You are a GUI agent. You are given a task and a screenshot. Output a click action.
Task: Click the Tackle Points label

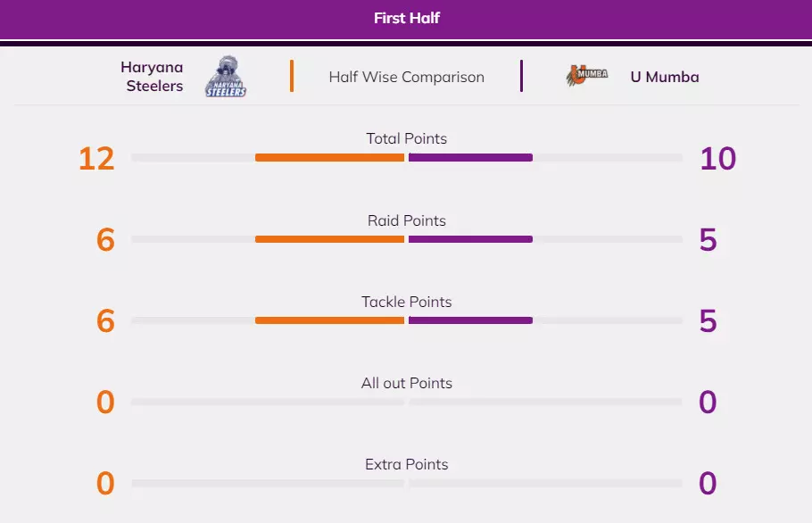[406, 302]
